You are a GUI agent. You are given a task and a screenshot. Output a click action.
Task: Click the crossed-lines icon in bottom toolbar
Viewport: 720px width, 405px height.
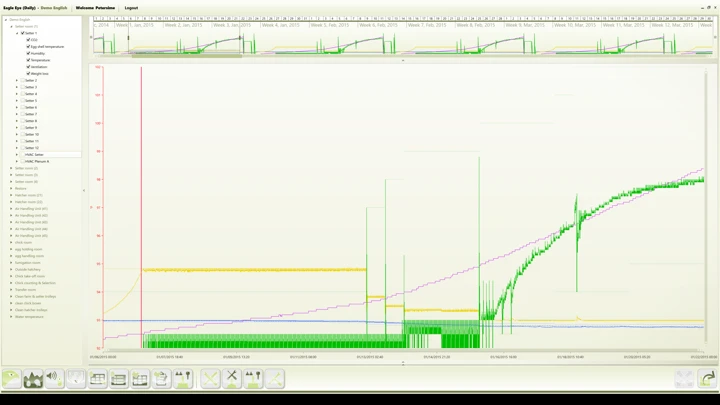click(211, 378)
